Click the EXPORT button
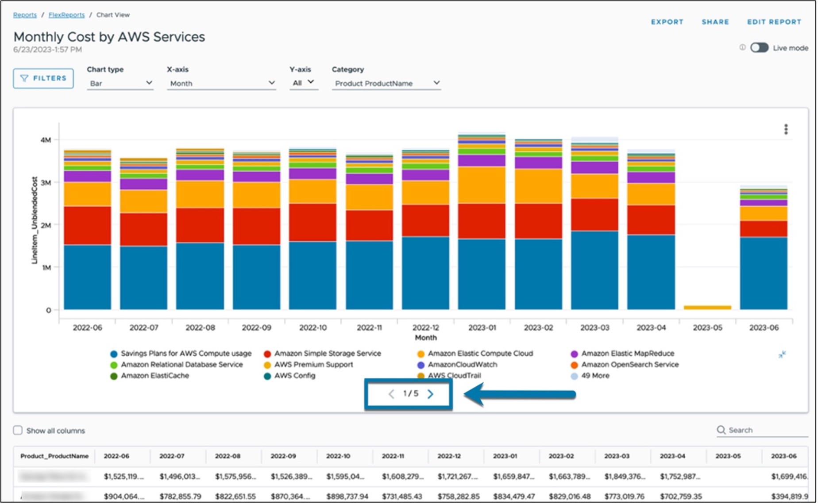 point(667,22)
